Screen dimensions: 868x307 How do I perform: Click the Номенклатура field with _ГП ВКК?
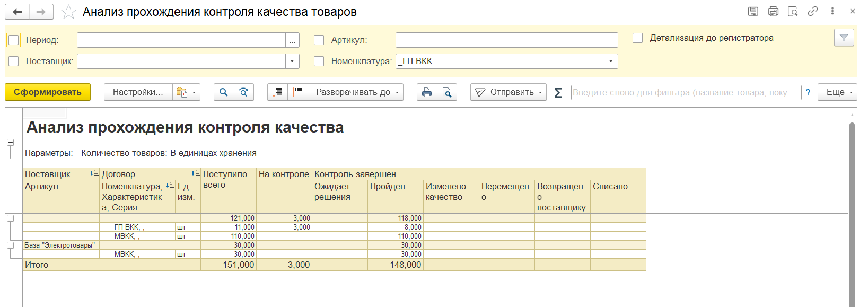tap(500, 61)
